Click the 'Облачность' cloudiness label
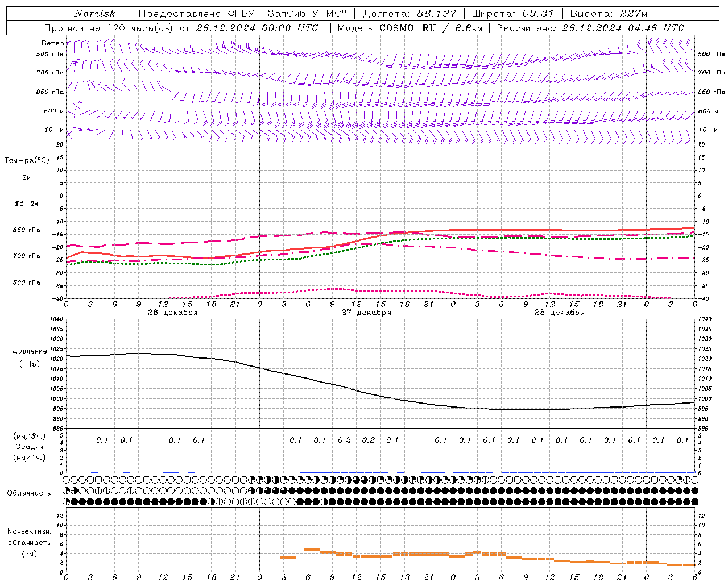This screenshot has width=728, height=582. point(29,493)
